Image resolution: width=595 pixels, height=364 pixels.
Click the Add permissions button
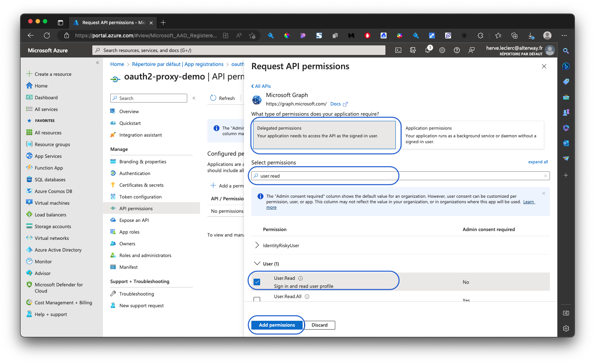pyautogui.click(x=277, y=325)
